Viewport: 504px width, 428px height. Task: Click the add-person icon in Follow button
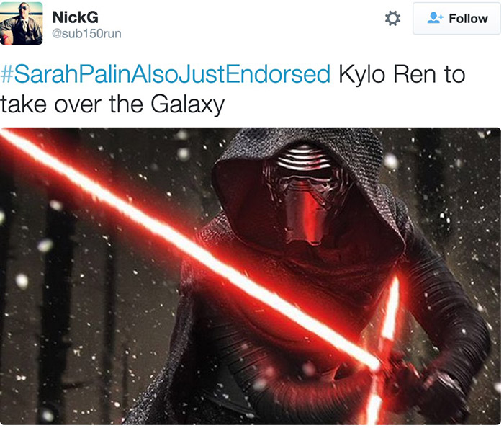435,18
